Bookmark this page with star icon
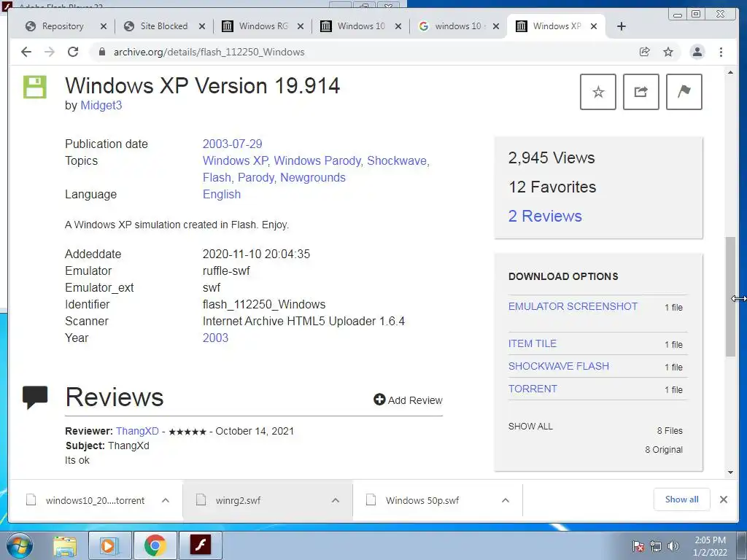Screen dimensions: 747x560 tap(668, 52)
